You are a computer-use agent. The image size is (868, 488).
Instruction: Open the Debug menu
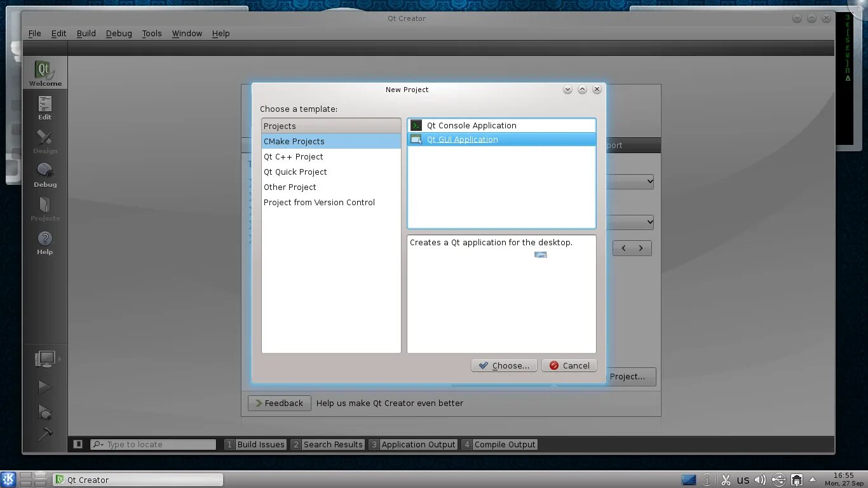[119, 33]
